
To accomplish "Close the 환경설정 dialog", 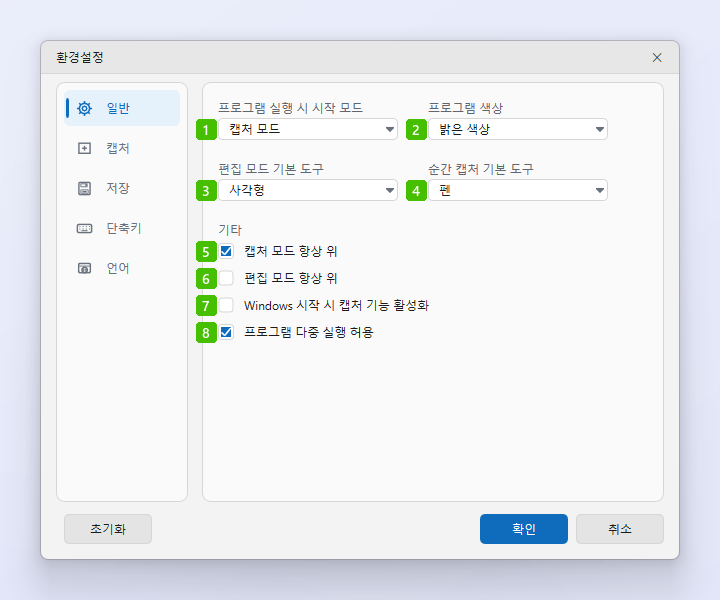I will pyautogui.click(x=657, y=57).
